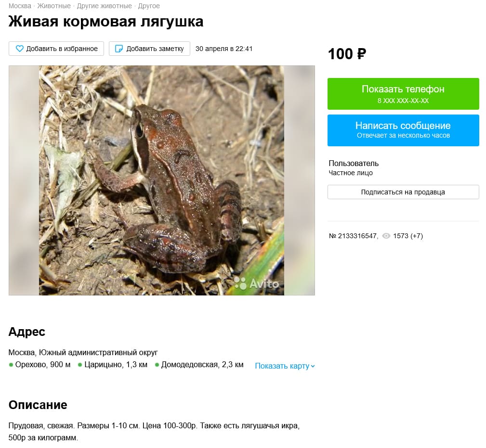The width and height of the screenshot is (486, 448).
Task: Click the heart icon to favorite the listing
Action: point(20,49)
